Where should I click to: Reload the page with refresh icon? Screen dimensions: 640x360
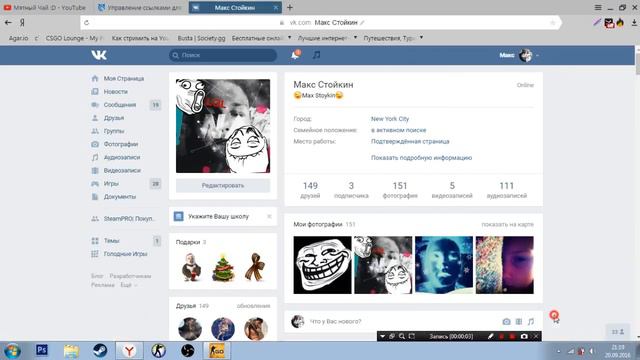pyautogui.click(x=87, y=22)
